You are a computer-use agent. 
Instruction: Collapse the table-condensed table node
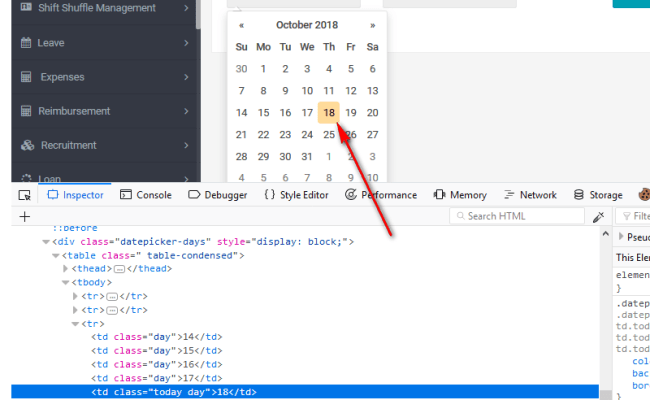pyautogui.click(x=56, y=256)
